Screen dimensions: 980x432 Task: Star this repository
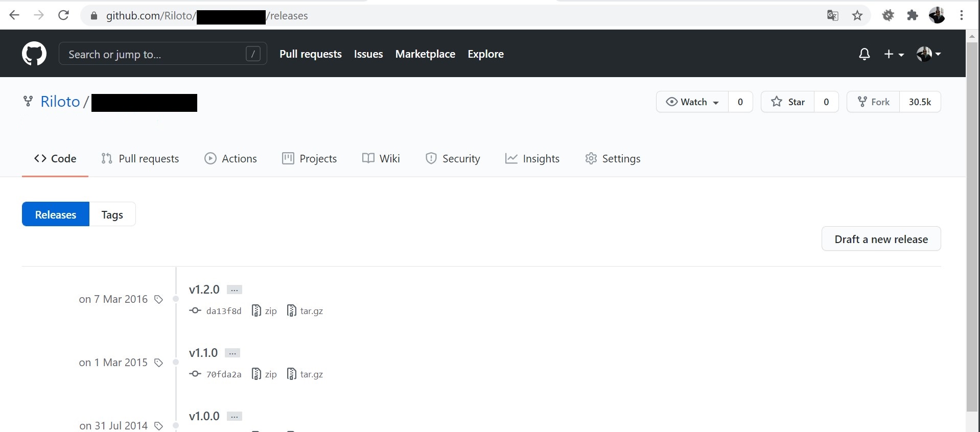coord(788,102)
